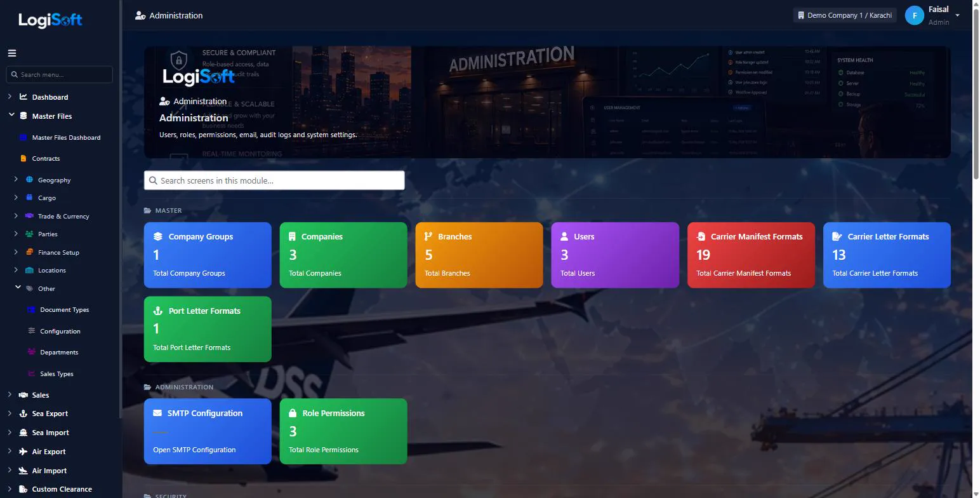Click the Dashboard chart icon in sidebar
Screen dimensions: 980x498
(x=23, y=97)
